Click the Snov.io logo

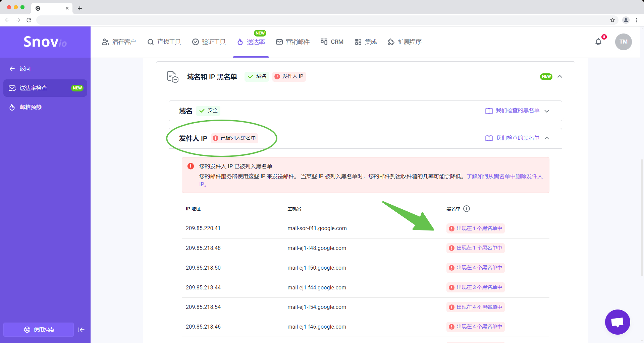(45, 42)
